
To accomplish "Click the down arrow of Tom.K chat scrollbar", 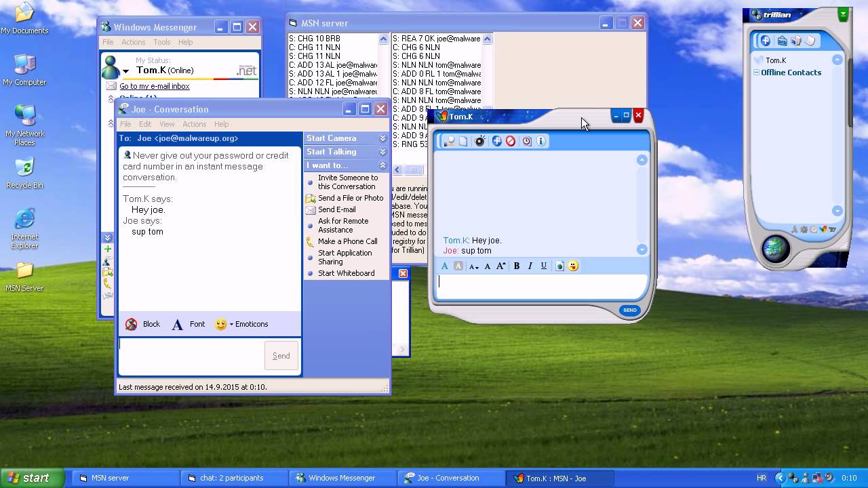I will click(642, 249).
